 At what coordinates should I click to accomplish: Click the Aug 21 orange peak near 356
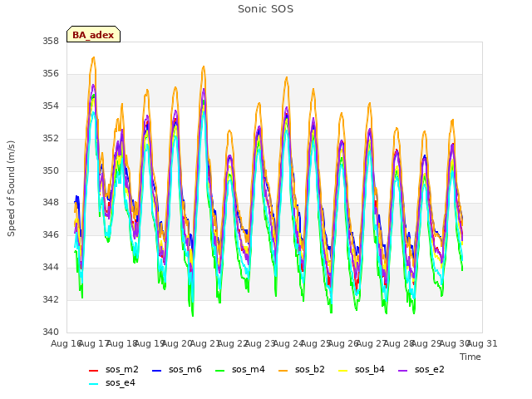click(203, 66)
